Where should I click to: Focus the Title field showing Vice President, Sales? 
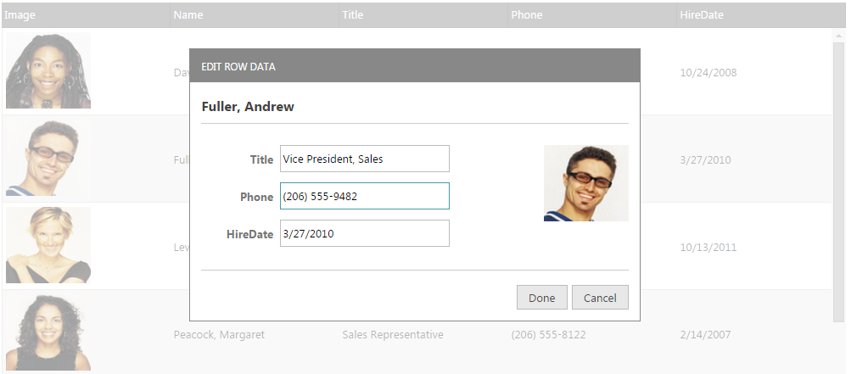point(364,159)
